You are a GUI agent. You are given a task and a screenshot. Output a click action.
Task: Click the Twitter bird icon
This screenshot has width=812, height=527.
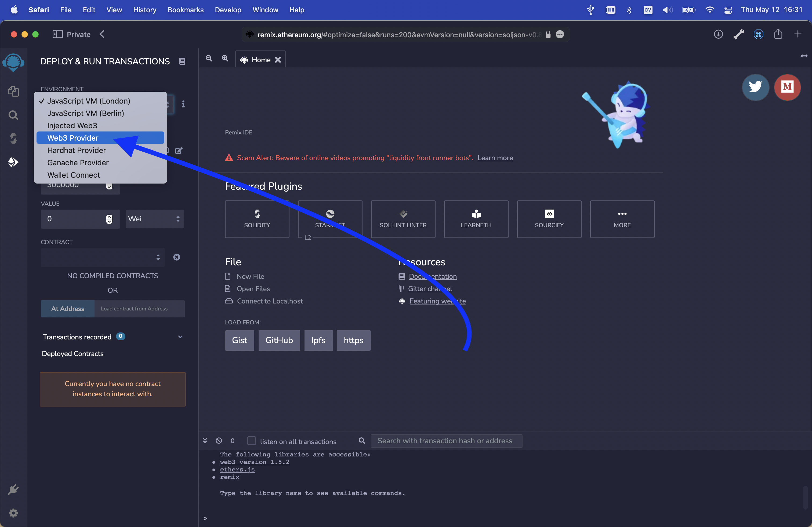pyautogui.click(x=755, y=87)
